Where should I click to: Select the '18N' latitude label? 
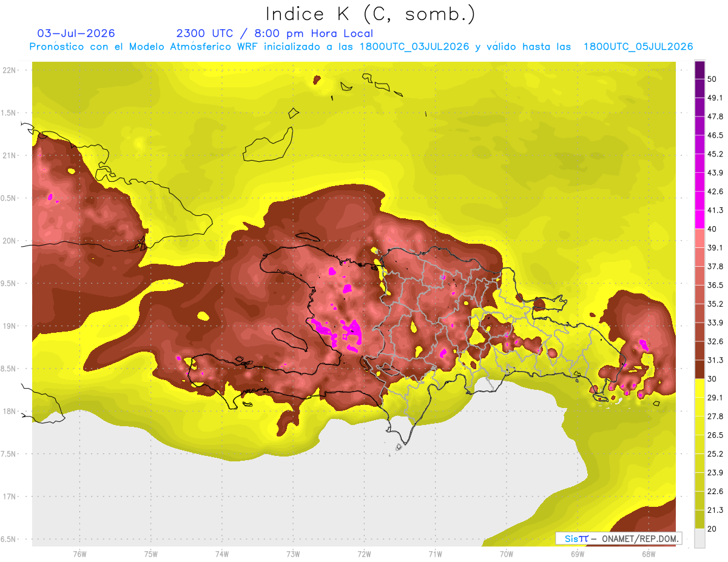pos(10,412)
